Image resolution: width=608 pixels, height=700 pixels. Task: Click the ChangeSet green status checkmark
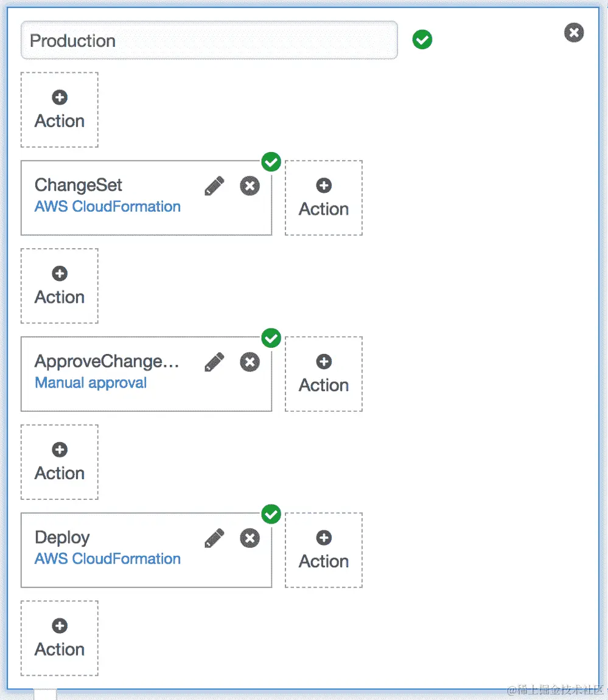click(271, 162)
